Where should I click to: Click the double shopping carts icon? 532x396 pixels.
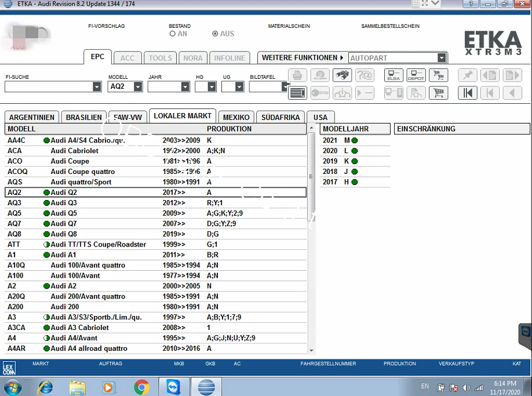439,75
